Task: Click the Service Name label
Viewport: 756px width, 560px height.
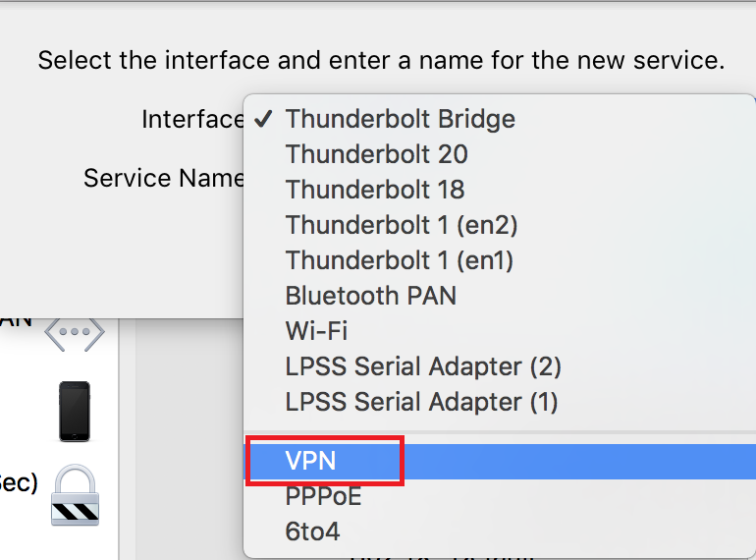Action: [x=164, y=178]
